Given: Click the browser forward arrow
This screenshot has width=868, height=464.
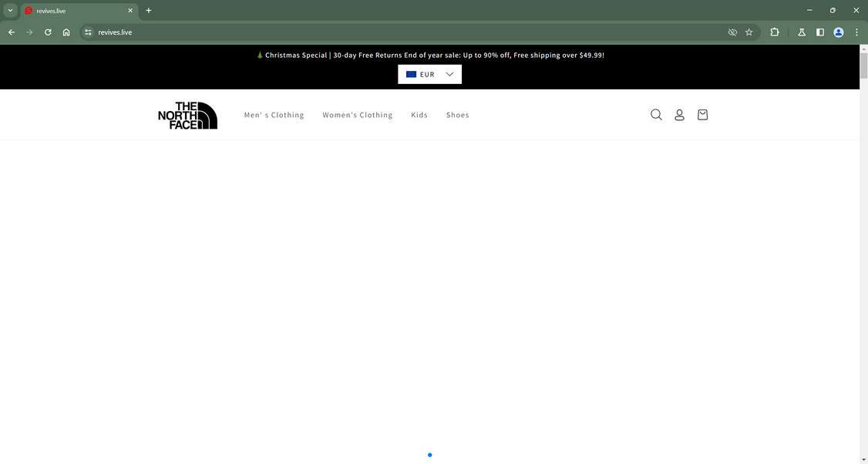Looking at the screenshot, I should pos(29,32).
